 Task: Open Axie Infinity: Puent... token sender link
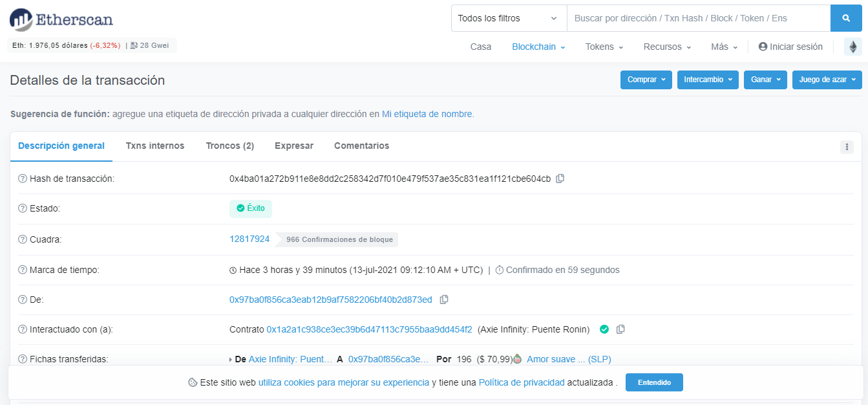290,359
